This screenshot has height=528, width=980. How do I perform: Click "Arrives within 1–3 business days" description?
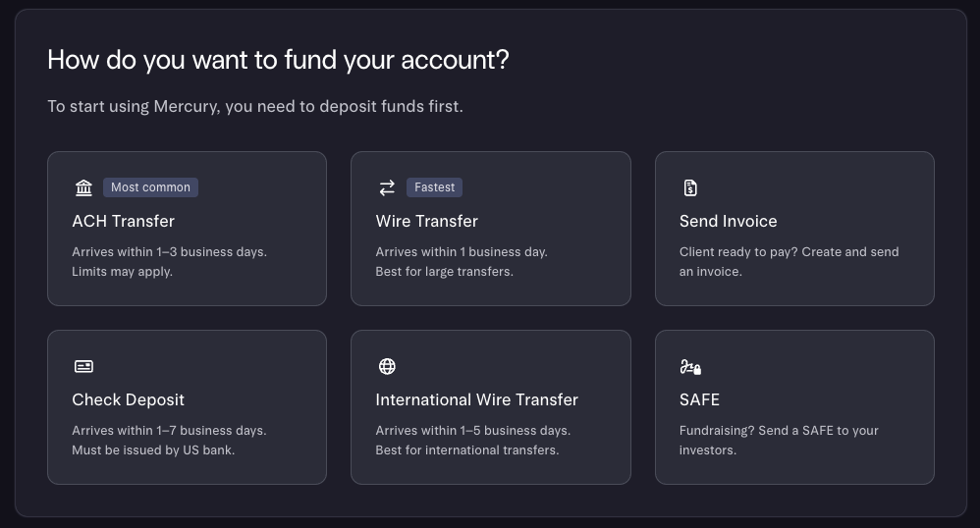tap(169, 252)
